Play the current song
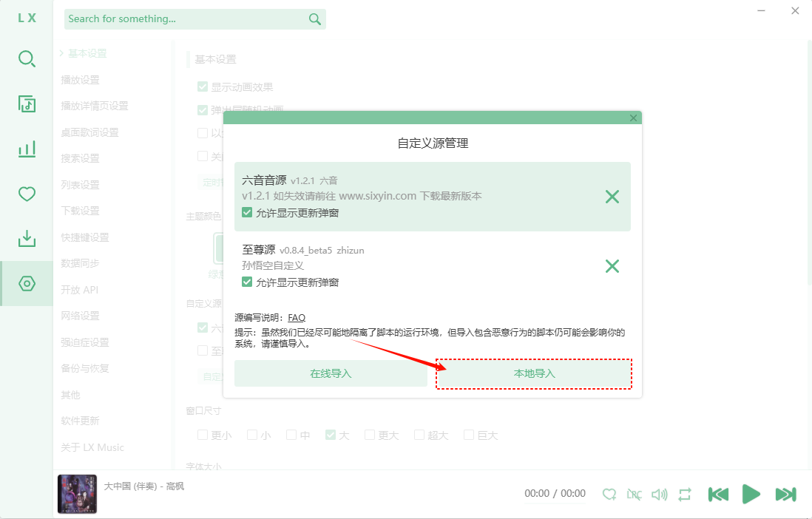Viewport: 812px width, 519px height. click(751, 494)
